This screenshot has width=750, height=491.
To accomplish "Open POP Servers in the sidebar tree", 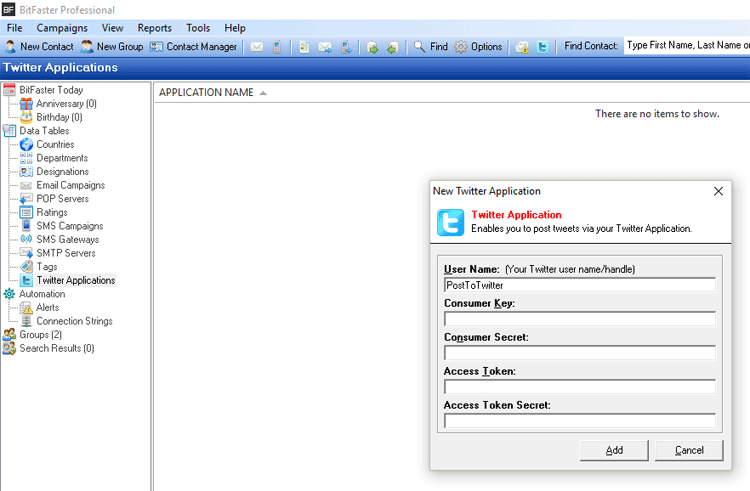I will tap(63, 198).
